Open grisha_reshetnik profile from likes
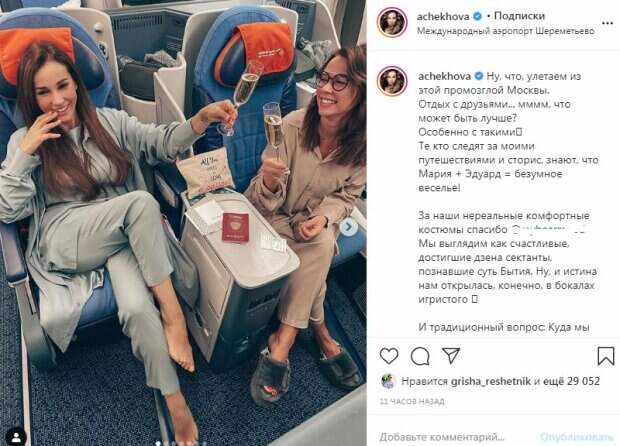 pos(491,381)
